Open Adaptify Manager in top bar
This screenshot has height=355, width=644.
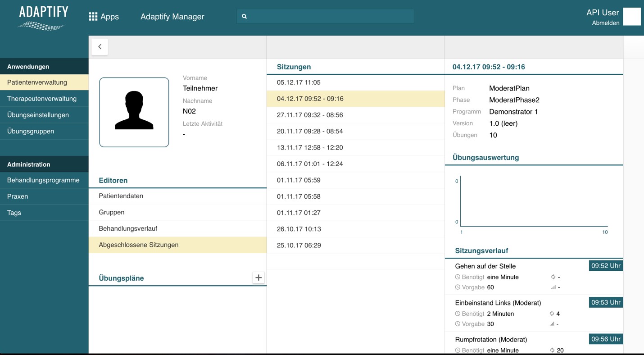[172, 17]
